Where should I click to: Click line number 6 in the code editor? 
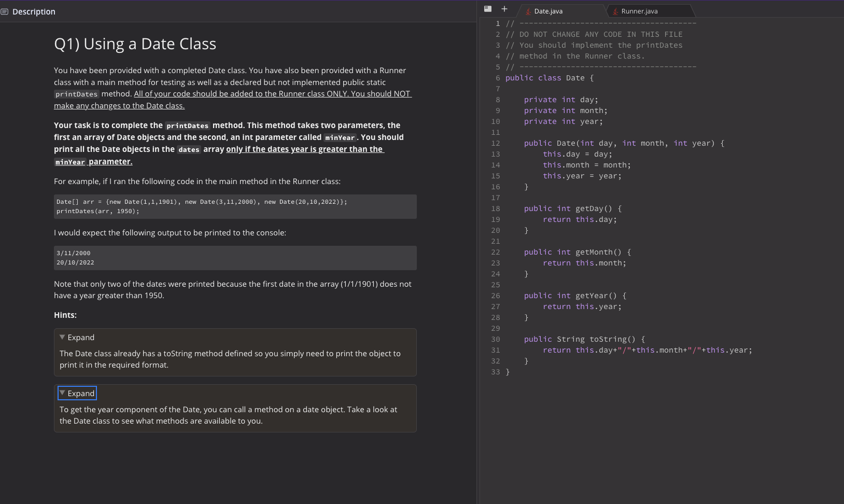tap(497, 78)
